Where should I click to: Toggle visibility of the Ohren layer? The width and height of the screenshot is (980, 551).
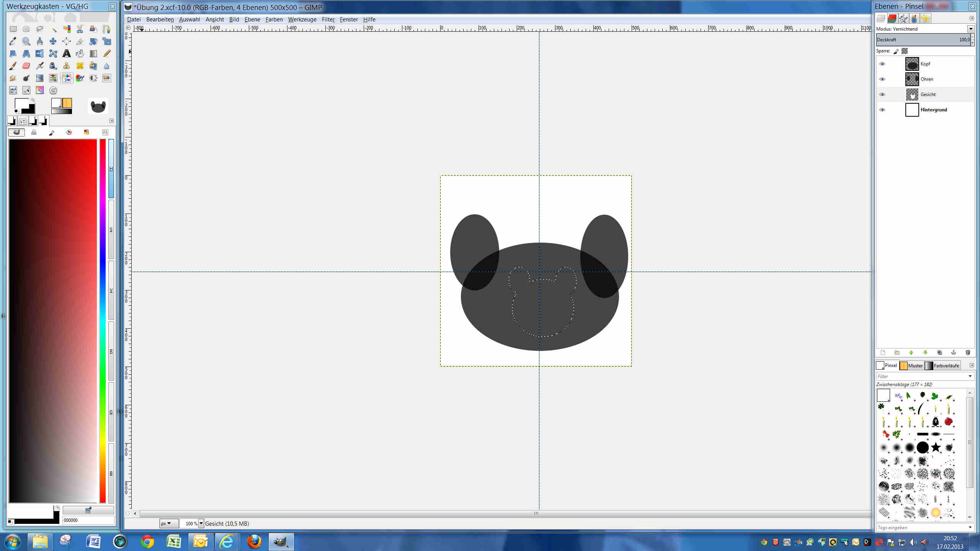[882, 79]
